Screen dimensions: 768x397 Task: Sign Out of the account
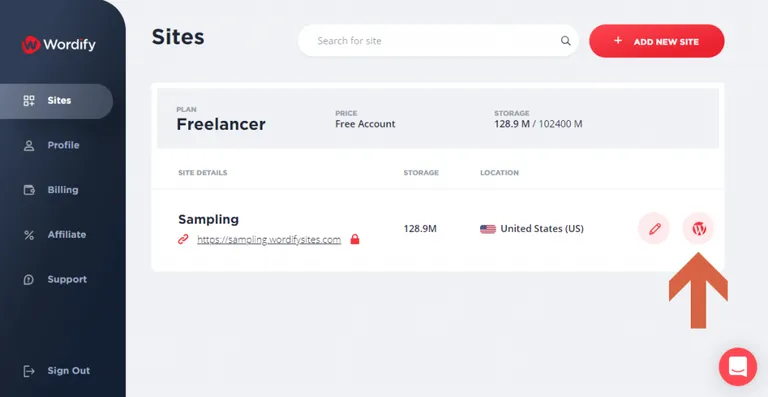coord(57,371)
